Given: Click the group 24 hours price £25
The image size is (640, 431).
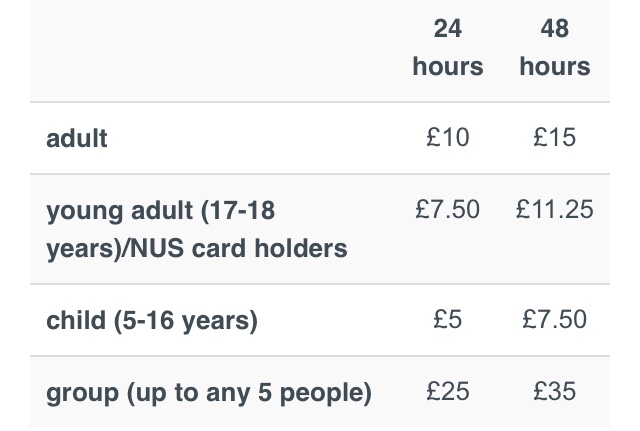Looking at the screenshot, I should click(447, 392).
